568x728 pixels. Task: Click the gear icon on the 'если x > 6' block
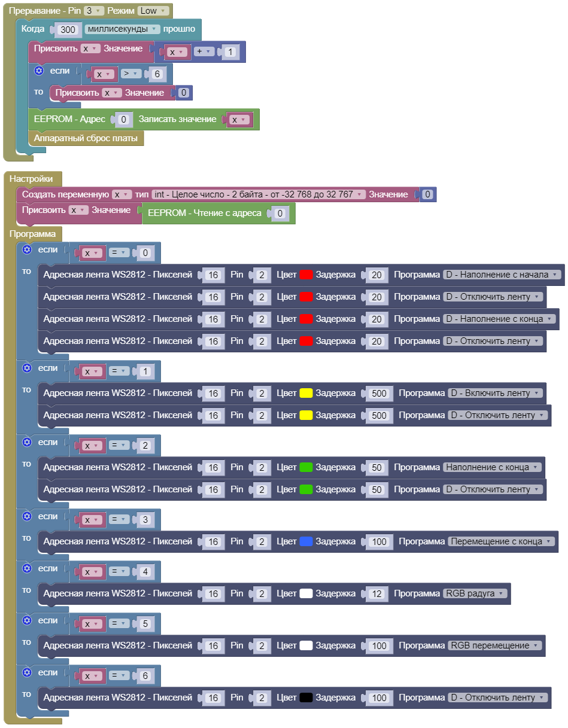coord(39,71)
